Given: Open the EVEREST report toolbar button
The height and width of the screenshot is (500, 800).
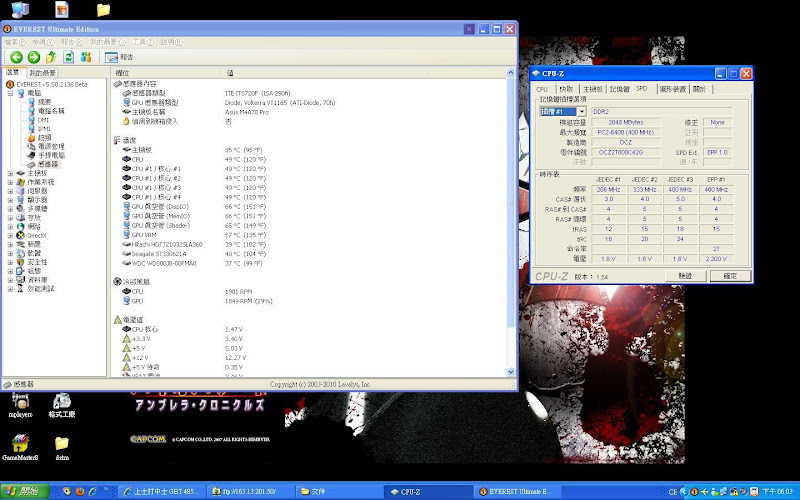Looking at the screenshot, I should 119,57.
